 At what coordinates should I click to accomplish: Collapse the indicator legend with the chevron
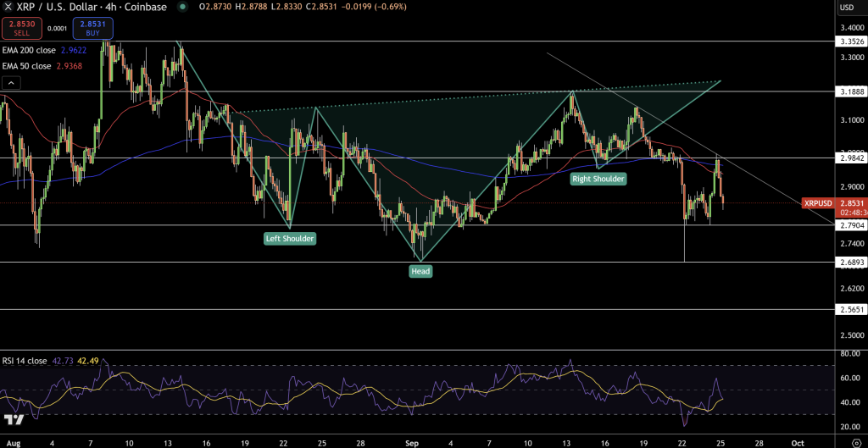tap(12, 84)
